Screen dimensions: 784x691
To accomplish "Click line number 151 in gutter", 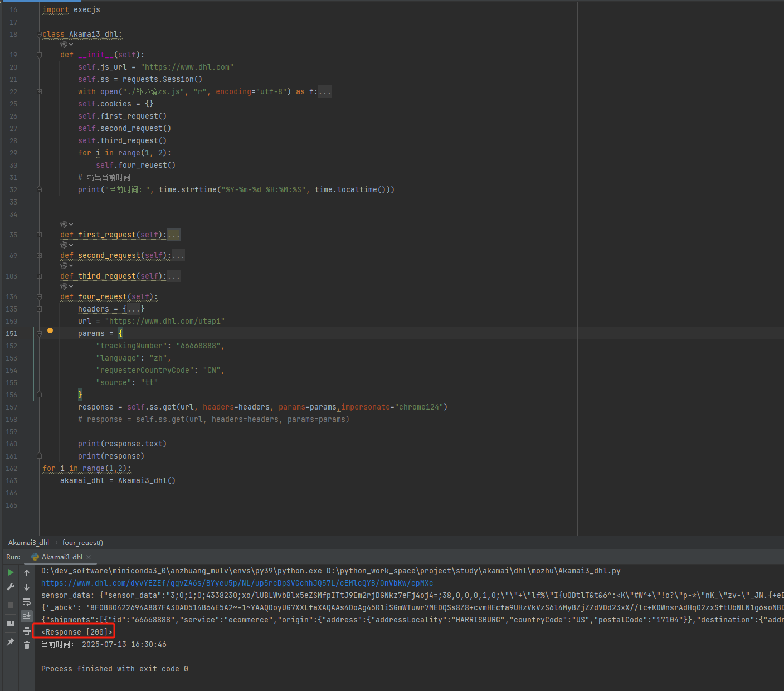I will coord(11,334).
